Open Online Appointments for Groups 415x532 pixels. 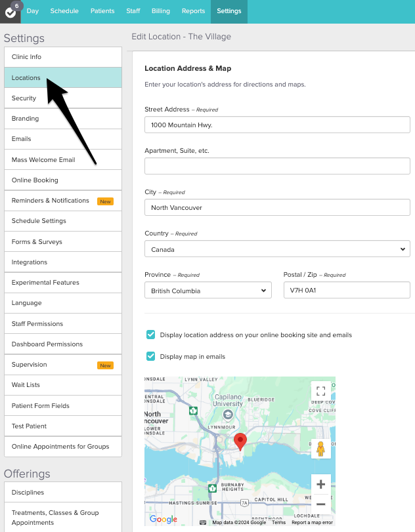(x=63, y=447)
